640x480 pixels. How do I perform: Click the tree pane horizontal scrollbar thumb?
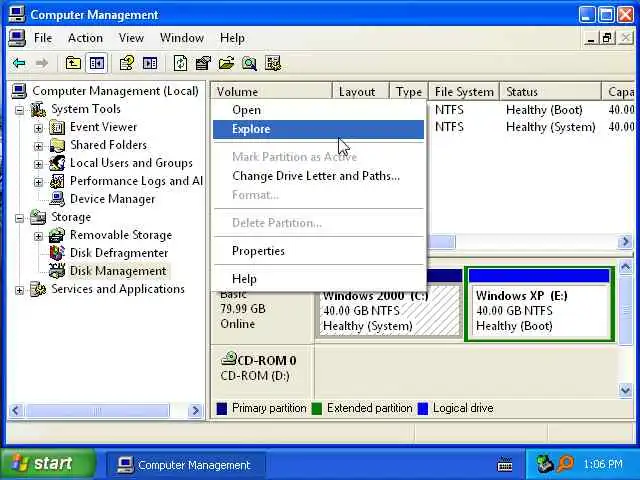pos(97,410)
